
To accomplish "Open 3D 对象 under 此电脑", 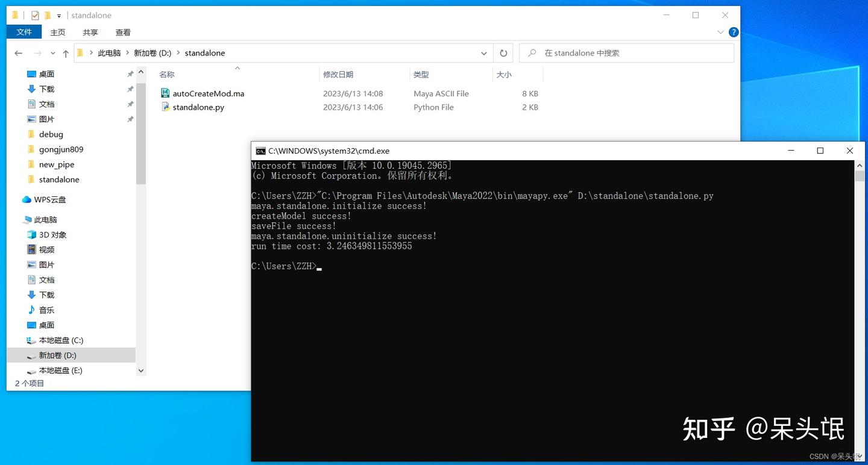I will click(x=53, y=235).
